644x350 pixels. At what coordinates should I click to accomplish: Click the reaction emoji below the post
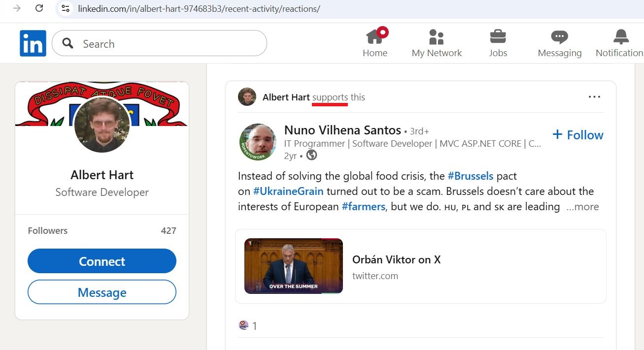(243, 325)
